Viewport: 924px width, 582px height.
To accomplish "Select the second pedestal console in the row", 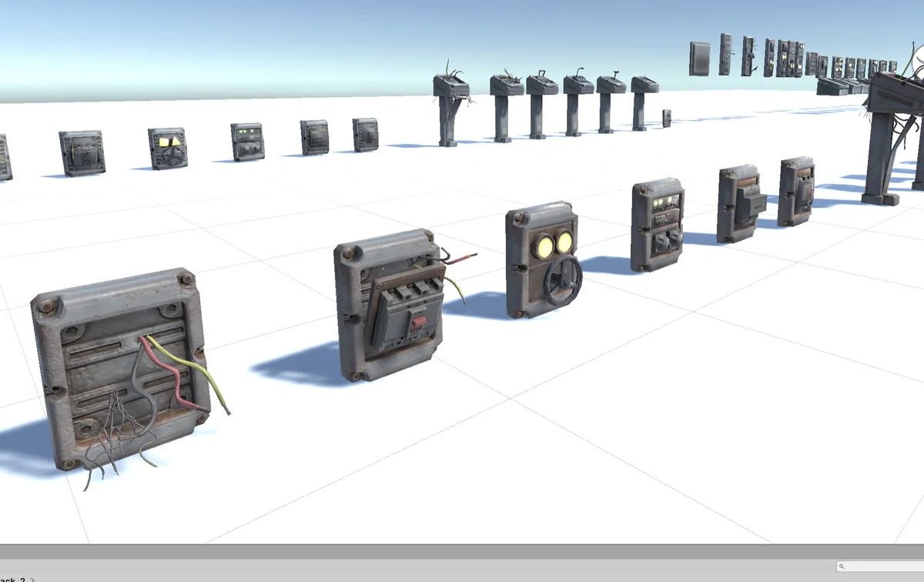I will pos(504,106).
